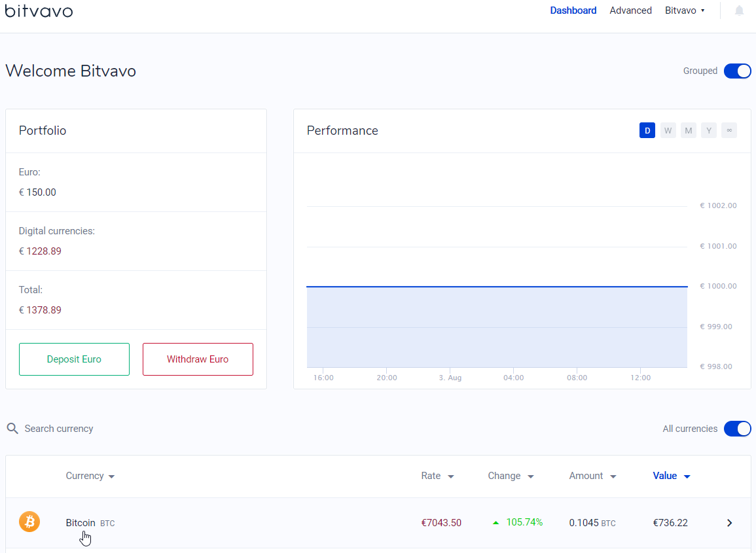Sort by Amount column
The width and height of the screenshot is (756, 553).
point(592,476)
